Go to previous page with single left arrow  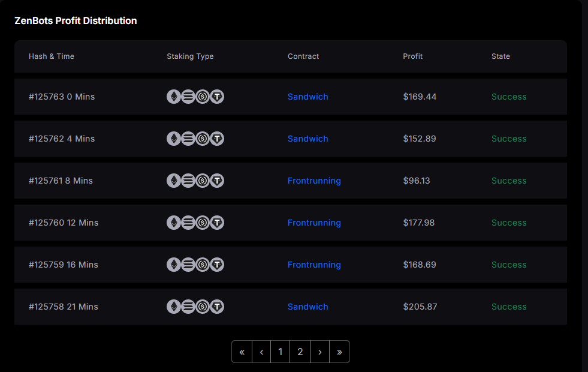tap(261, 352)
